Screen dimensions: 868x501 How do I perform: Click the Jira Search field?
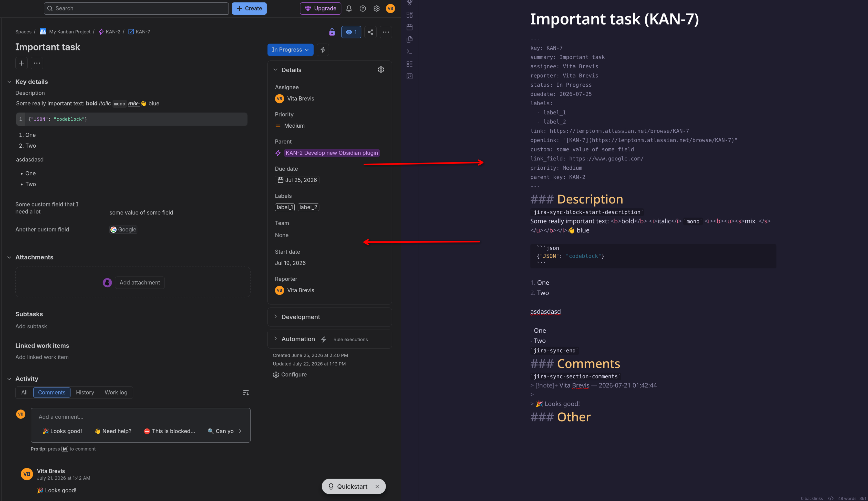point(136,9)
